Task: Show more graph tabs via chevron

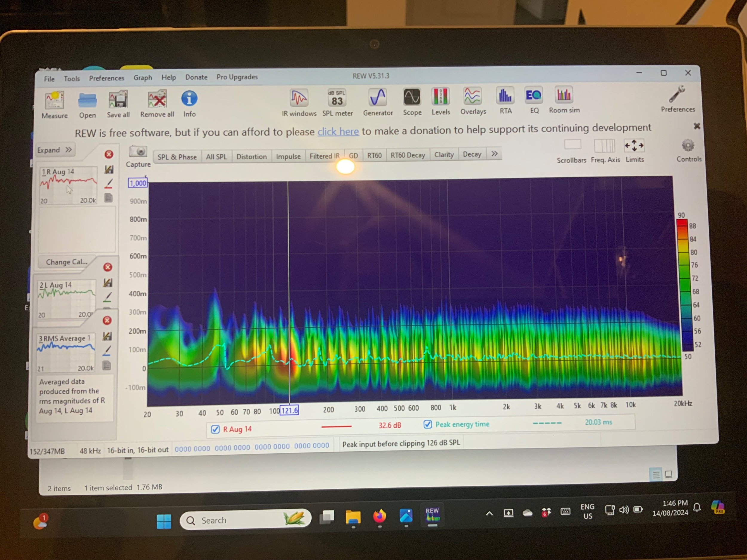Action: [x=495, y=154]
